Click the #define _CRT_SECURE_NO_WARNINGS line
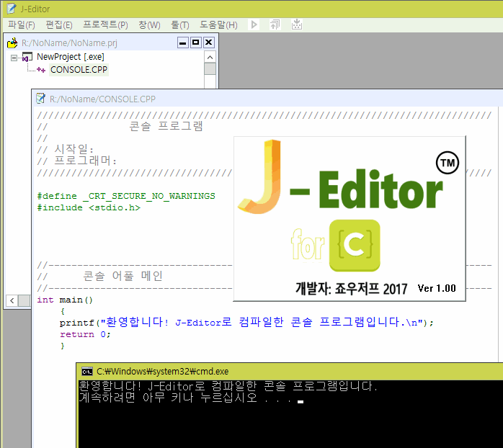The height and width of the screenshot is (448, 503). point(126,196)
